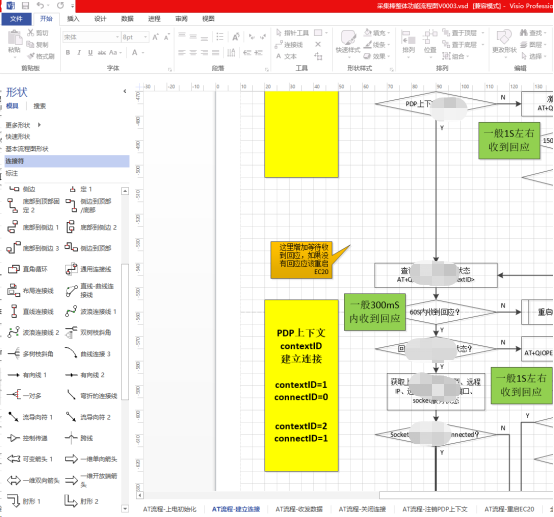
Task: Select the 连接符 stencil heading
Action: coord(67,161)
